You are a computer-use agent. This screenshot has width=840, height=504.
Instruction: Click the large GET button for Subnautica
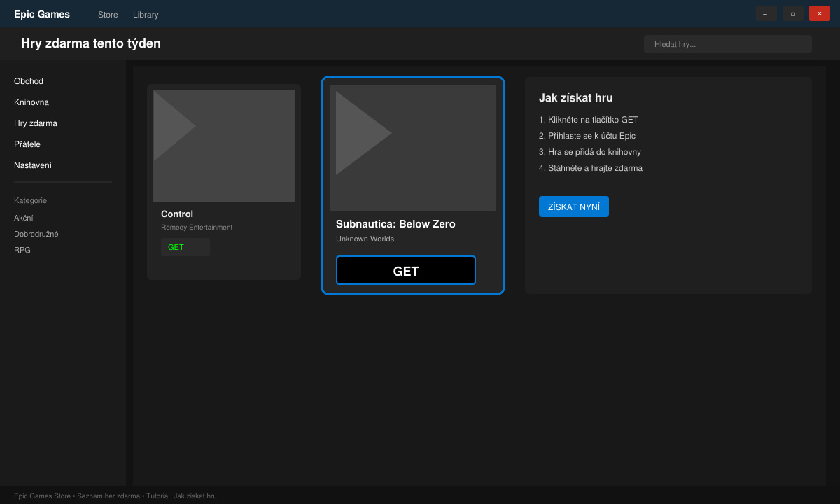[406, 270]
